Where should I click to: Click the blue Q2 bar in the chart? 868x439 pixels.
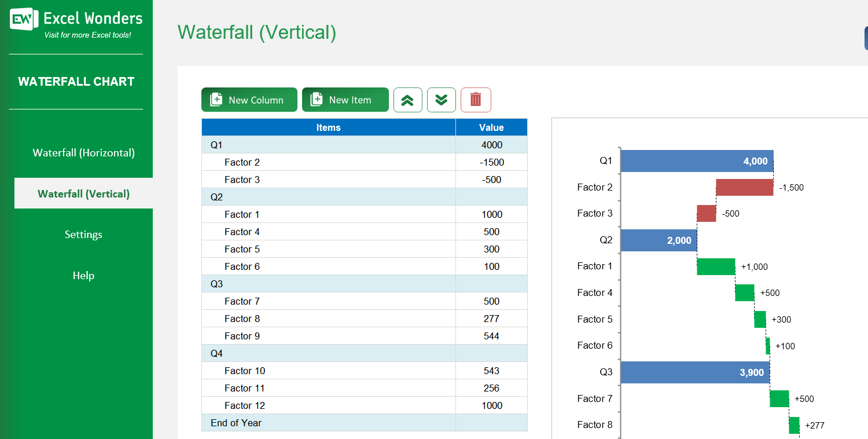(659, 240)
